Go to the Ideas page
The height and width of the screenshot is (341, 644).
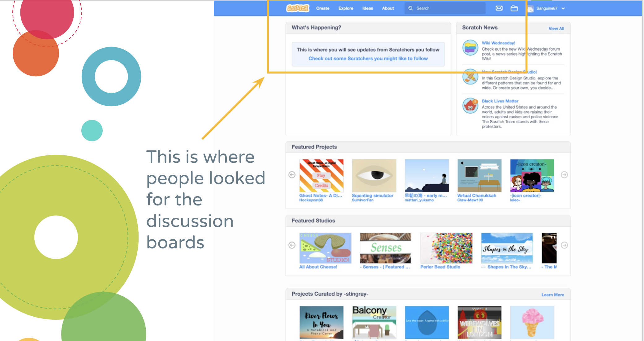367,8
